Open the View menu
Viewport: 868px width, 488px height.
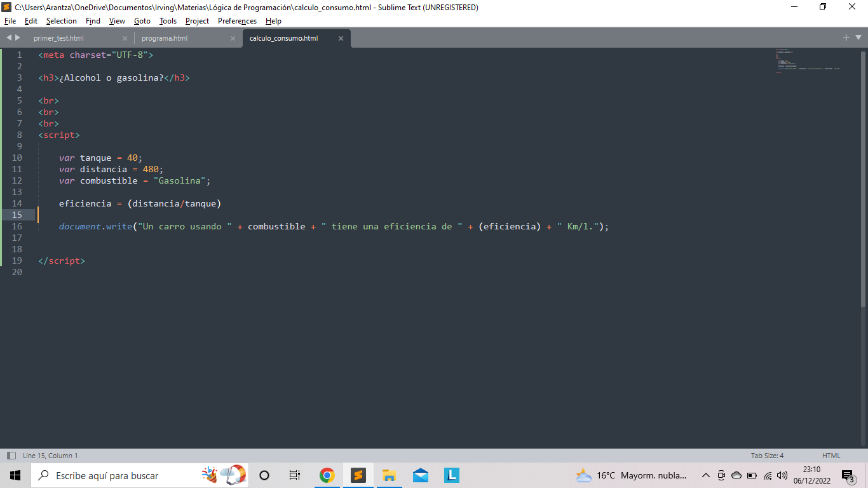coord(117,21)
